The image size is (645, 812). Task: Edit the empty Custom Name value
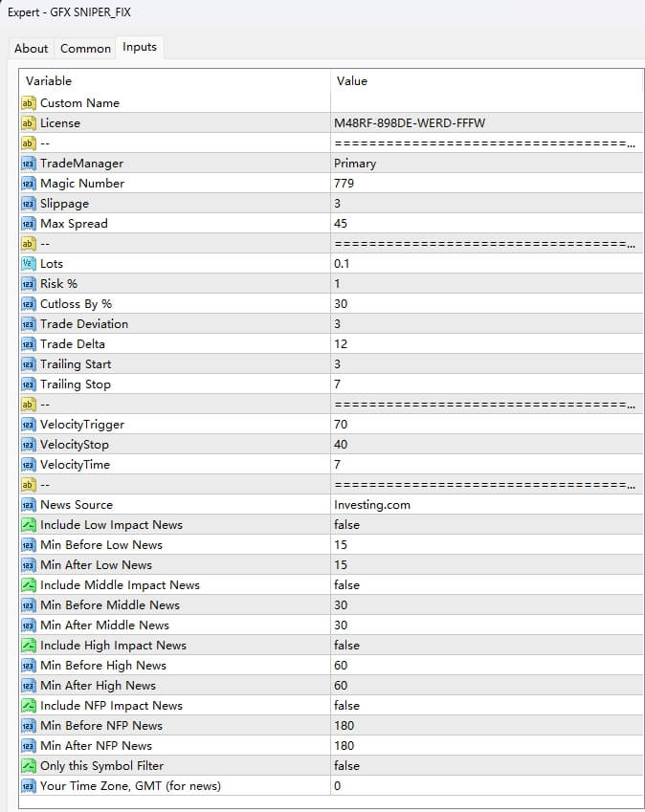(487, 103)
